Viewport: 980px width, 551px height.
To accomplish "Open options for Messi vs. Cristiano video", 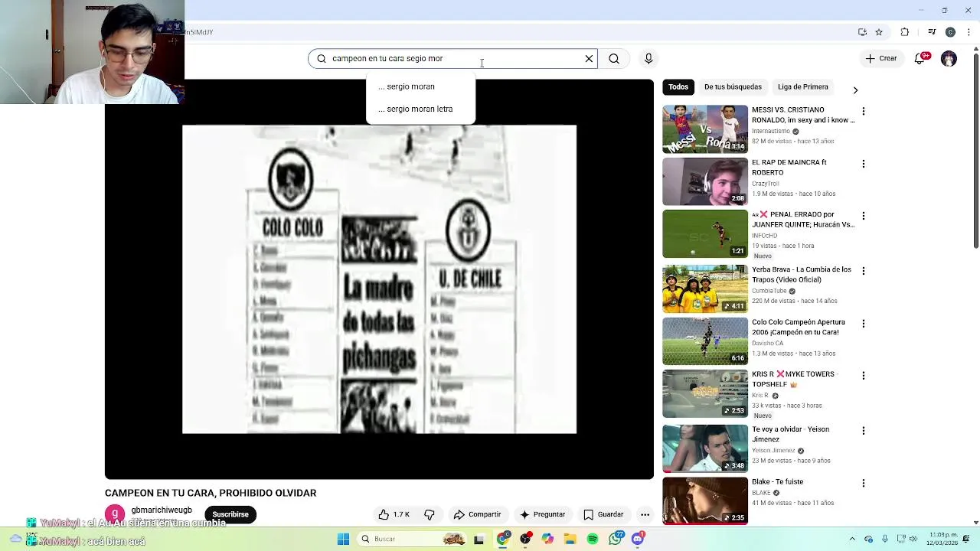I will pos(864,111).
